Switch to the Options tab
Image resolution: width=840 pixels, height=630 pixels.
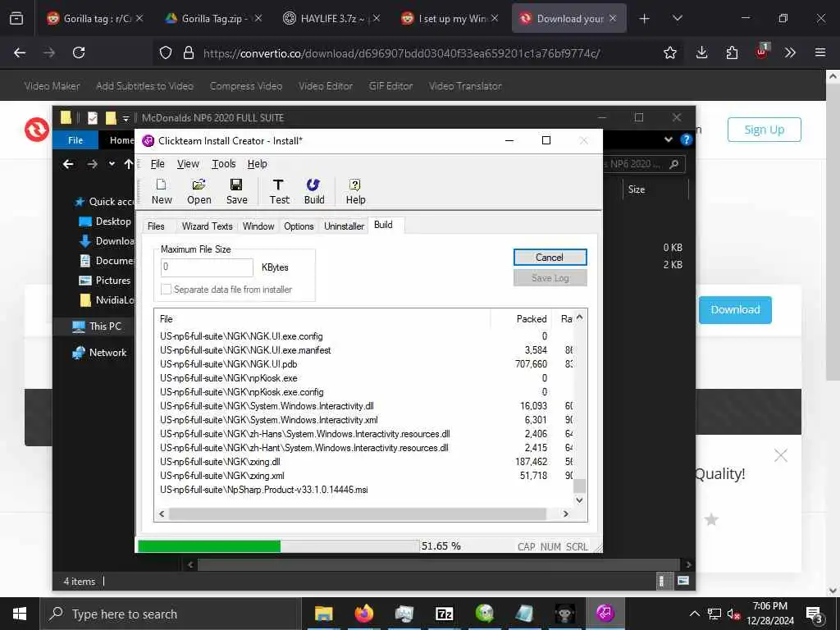tap(299, 226)
